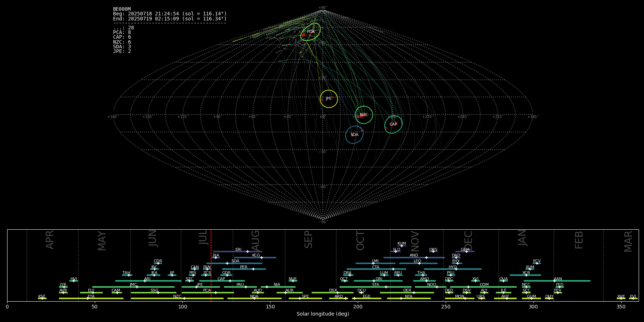Click the EVI shower label in timeline
This screenshot has width=644, height=322.
point(633,297)
